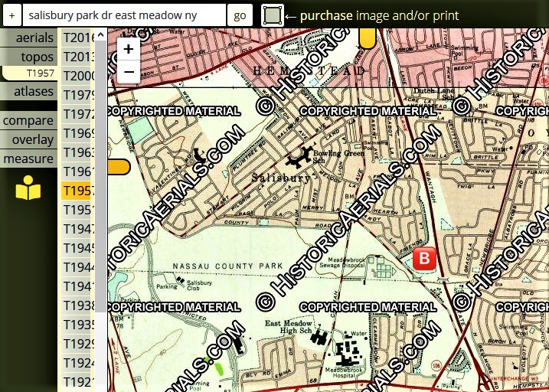
Task: Select topo year T1941
Action: [77, 286]
